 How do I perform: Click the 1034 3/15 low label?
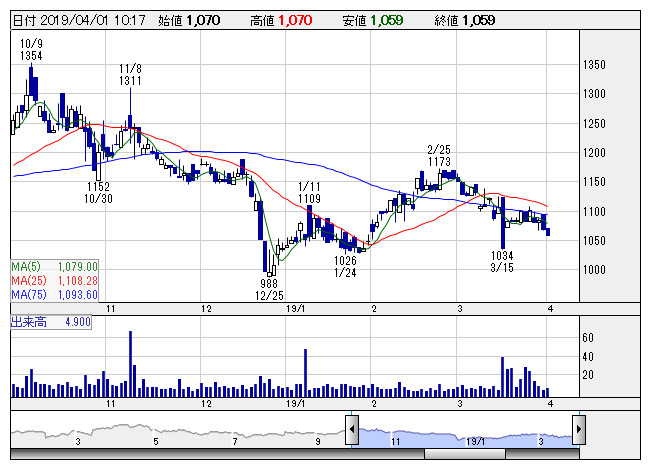502,262
